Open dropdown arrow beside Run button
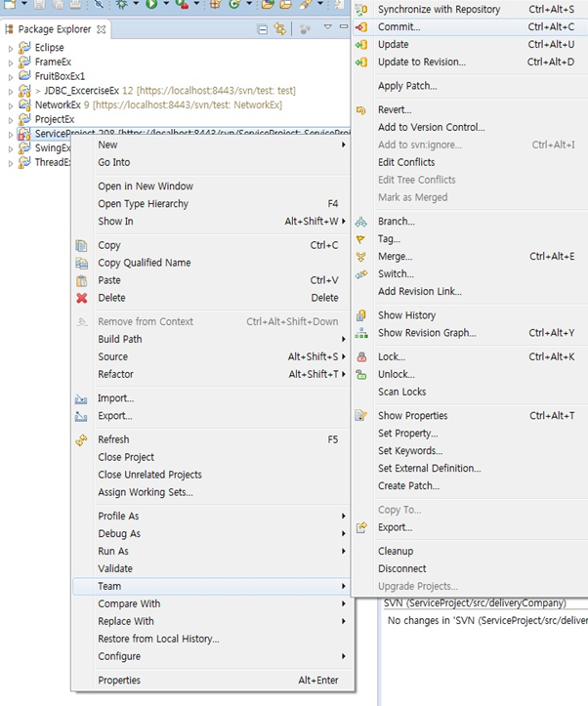Screen dimensions: 588x706 [x=166, y=4]
